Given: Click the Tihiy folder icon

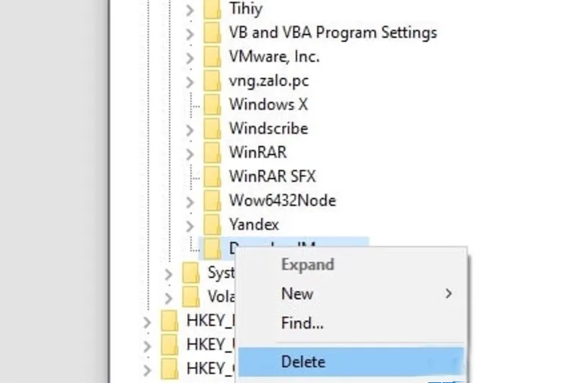Looking at the screenshot, I should pyautogui.click(x=212, y=10).
